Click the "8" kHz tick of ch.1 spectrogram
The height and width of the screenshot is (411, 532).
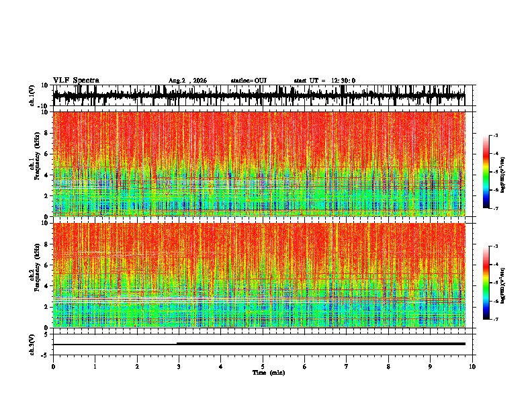47,133
